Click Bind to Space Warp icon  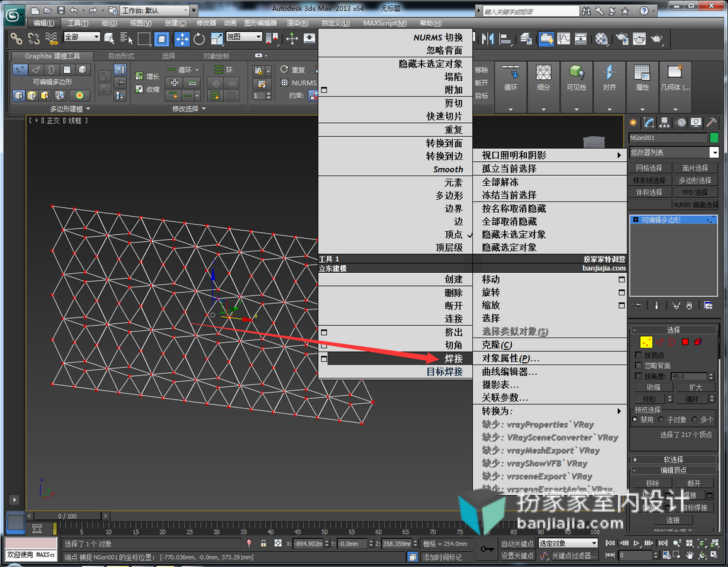tap(51, 39)
